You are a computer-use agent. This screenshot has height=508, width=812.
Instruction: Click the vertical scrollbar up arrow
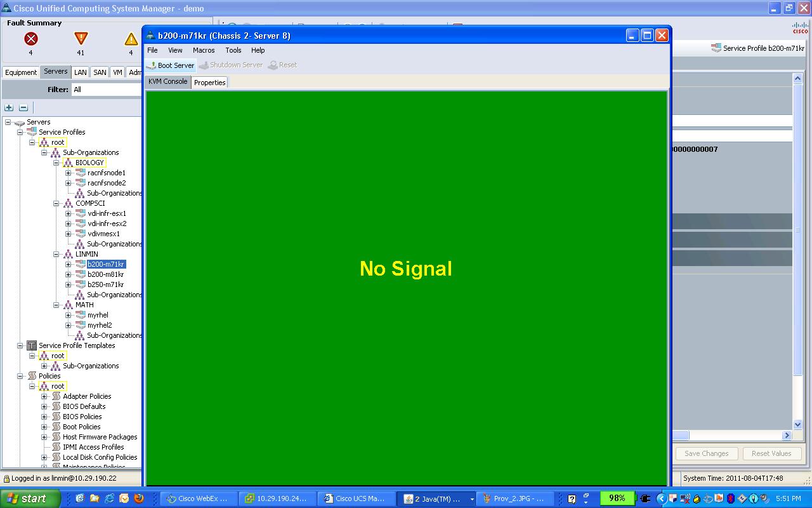tap(798, 79)
